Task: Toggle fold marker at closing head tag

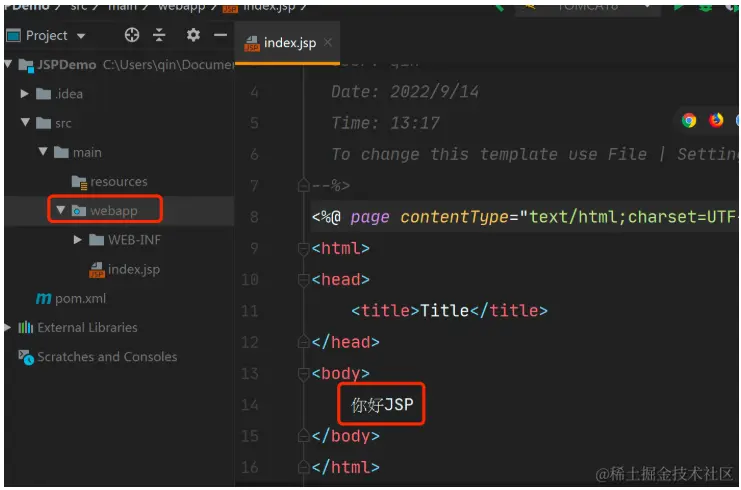Action: [x=303, y=342]
